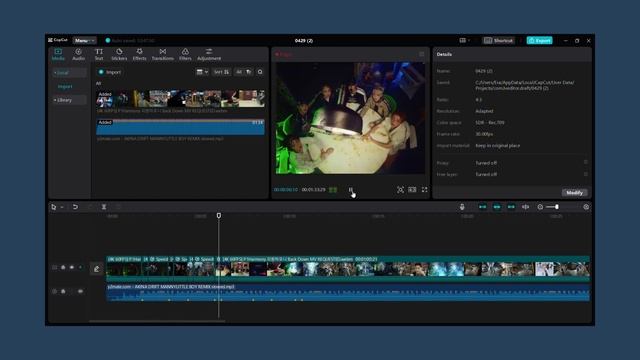Click the timeline playhead marker
Viewport: 640px width, 360px height.
219,216
